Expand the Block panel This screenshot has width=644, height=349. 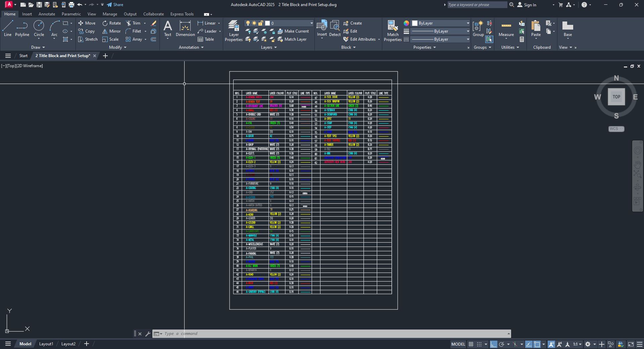pyautogui.click(x=348, y=47)
